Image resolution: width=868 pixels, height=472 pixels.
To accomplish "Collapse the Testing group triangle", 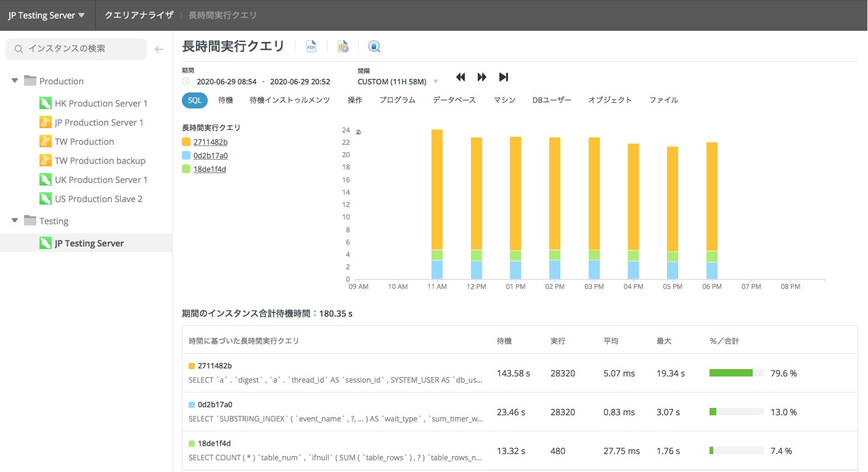I will [15, 221].
